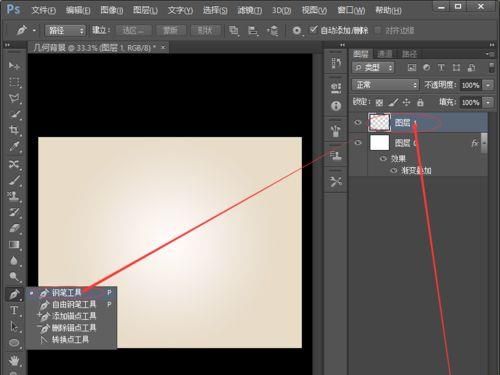The image size is (500, 375).
Task: Toggle visibility of 渐变叠加 effect
Action: [x=394, y=171]
